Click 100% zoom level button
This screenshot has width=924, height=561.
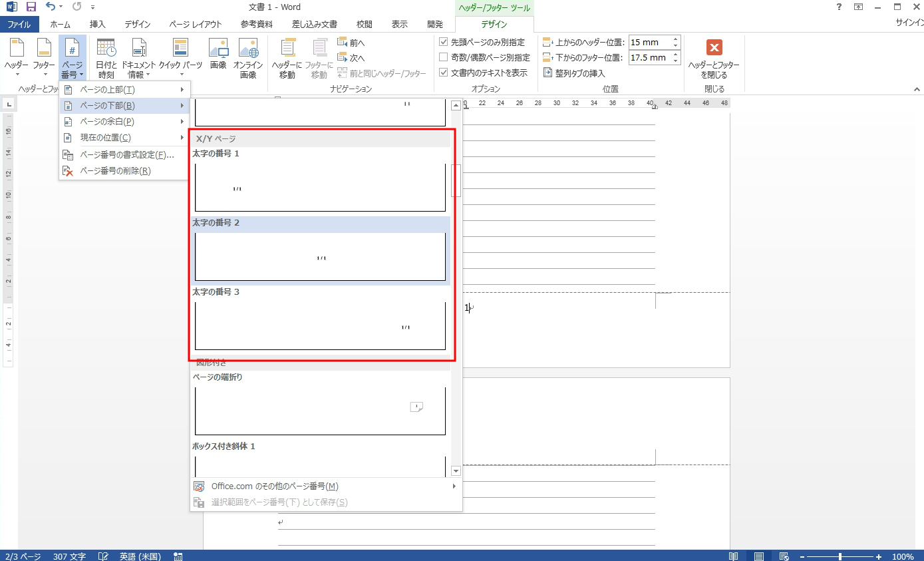click(x=903, y=556)
